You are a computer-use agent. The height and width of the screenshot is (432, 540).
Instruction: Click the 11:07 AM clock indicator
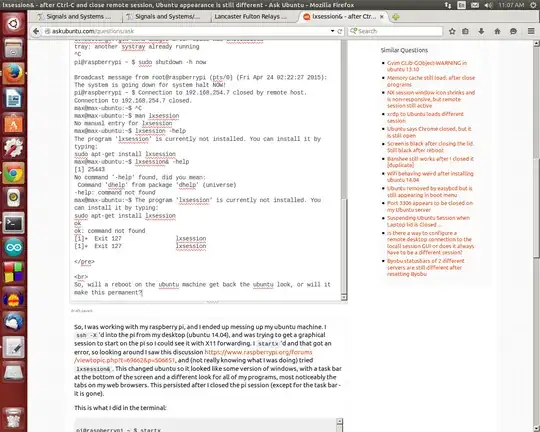(x=511, y=5)
